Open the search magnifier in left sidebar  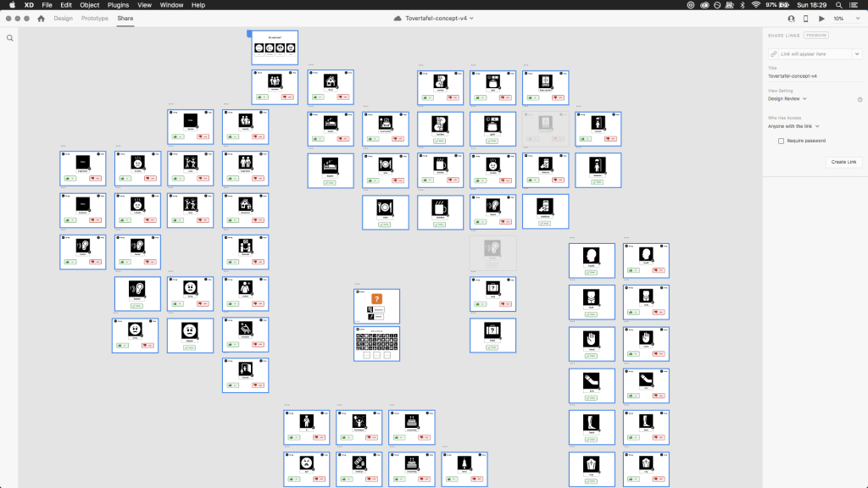(10, 38)
